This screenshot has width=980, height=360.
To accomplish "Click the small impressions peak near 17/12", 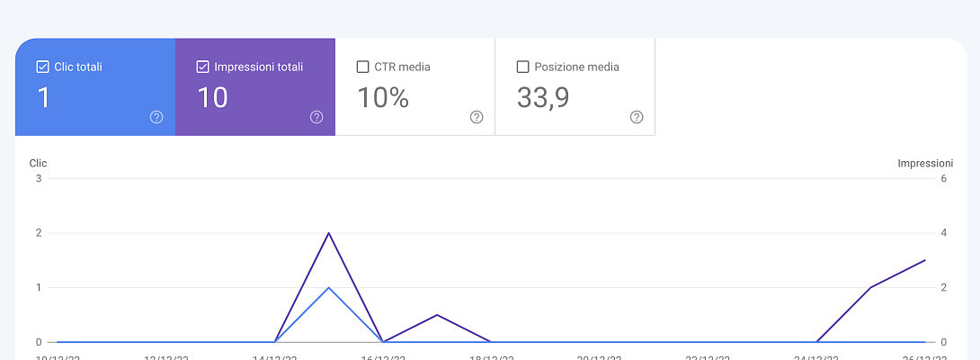I will [x=437, y=315].
